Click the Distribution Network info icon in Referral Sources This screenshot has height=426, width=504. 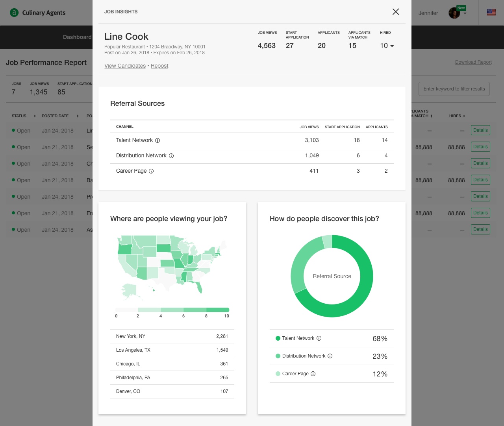point(171,156)
